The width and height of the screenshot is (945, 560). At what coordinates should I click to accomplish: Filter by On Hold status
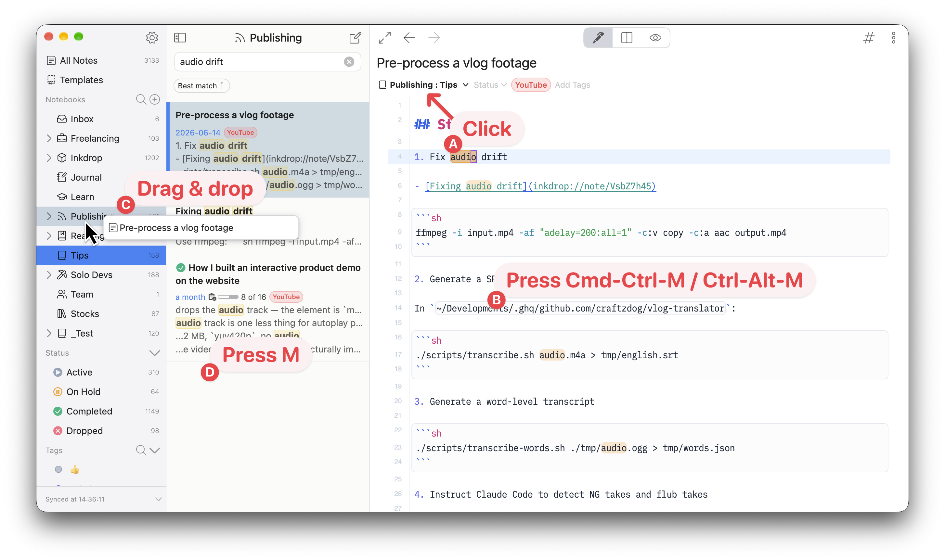(x=101, y=392)
